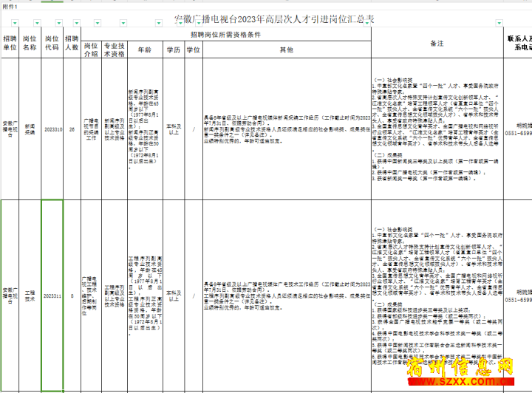The width and height of the screenshot is (532, 393).
Task: Open the filter arrow above 备注 column
Action: [499, 23]
